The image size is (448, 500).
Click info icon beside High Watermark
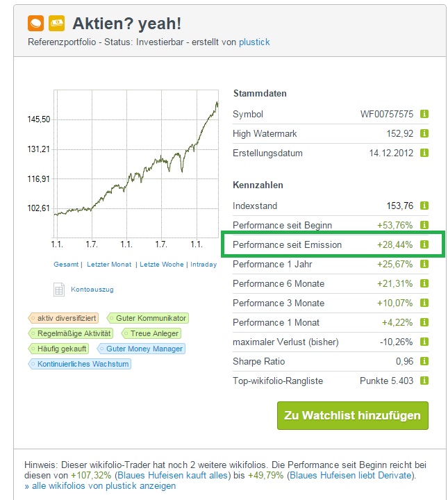point(424,133)
